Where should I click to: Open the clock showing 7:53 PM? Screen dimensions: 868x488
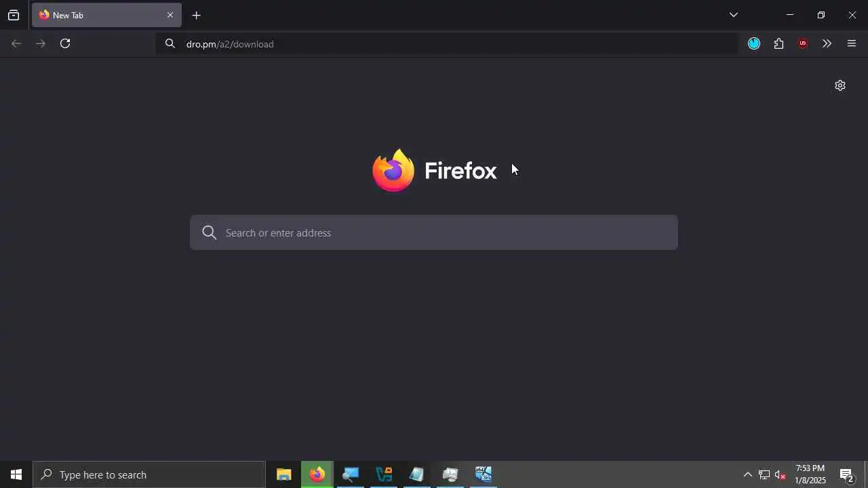tap(810, 474)
